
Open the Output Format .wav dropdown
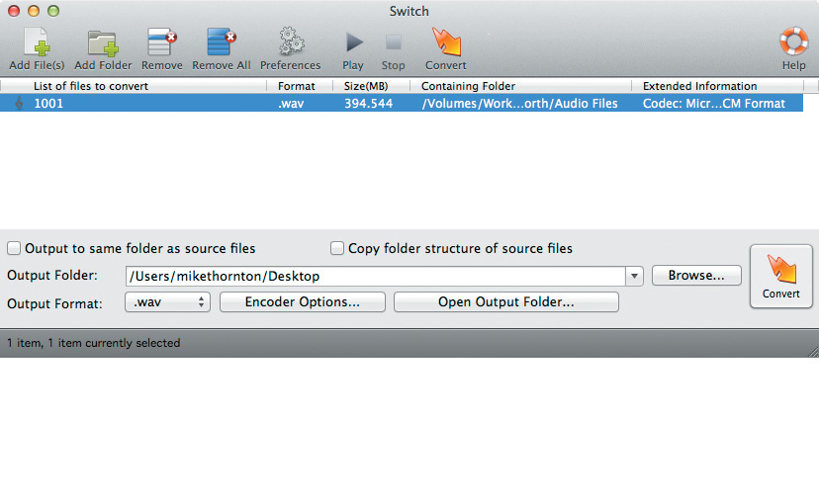pyautogui.click(x=167, y=302)
